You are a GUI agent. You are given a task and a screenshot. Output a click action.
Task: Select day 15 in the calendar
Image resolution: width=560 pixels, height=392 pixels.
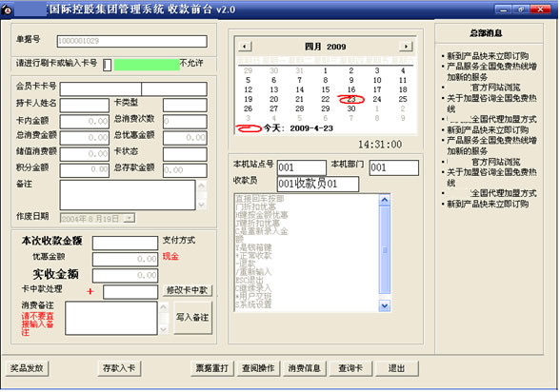pos(326,89)
